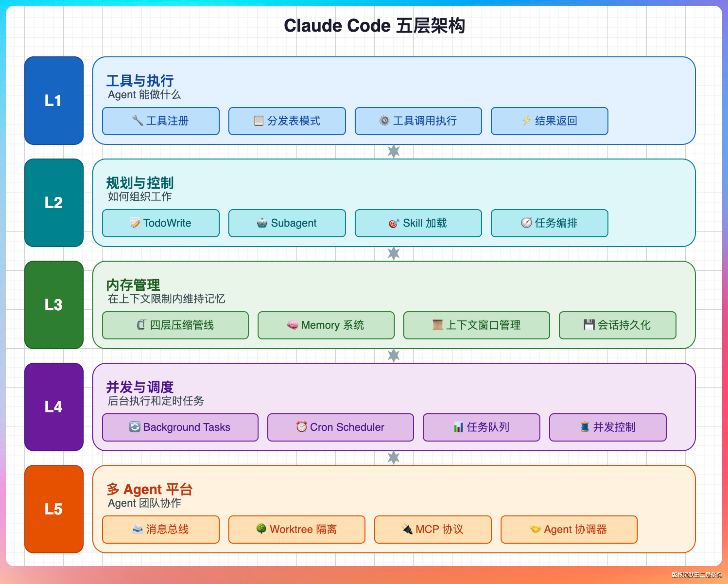Select the subtitle "如何组织工作"
Image resolution: width=728 pixels, height=584 pixels.
click(x=140, y=197)
